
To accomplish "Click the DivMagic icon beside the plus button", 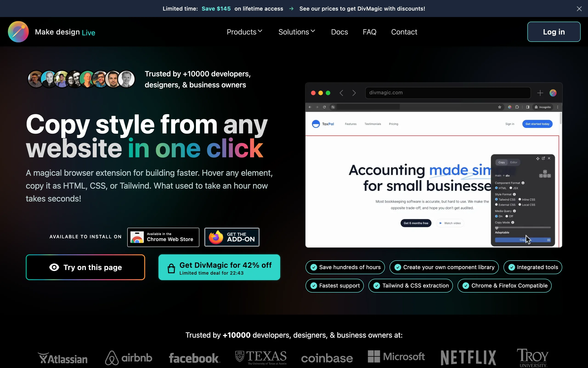I will tap(553, 93).
